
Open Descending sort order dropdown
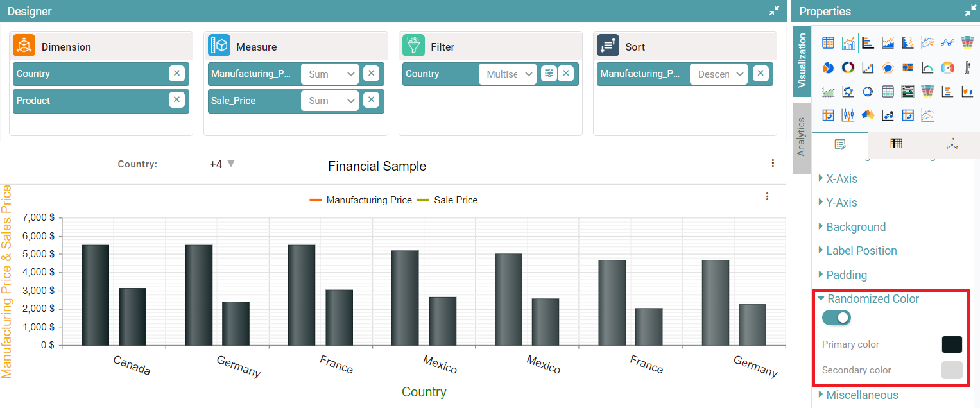[x=719, y=74]
